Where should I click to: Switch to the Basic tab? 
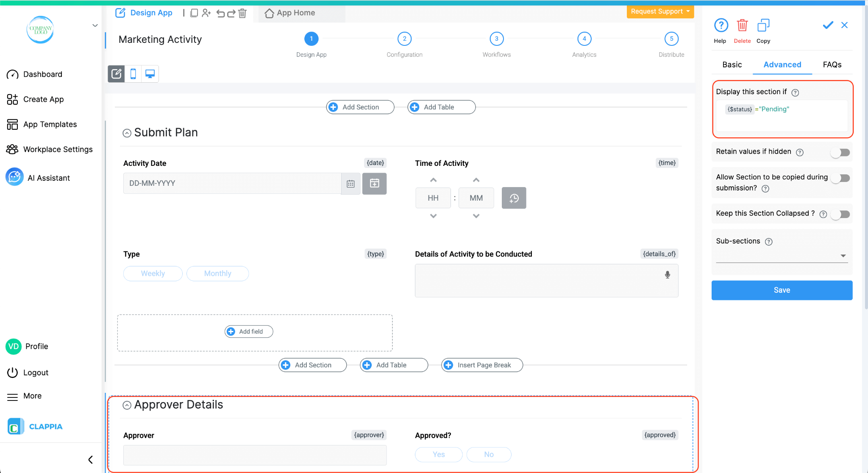click(732, 64)
